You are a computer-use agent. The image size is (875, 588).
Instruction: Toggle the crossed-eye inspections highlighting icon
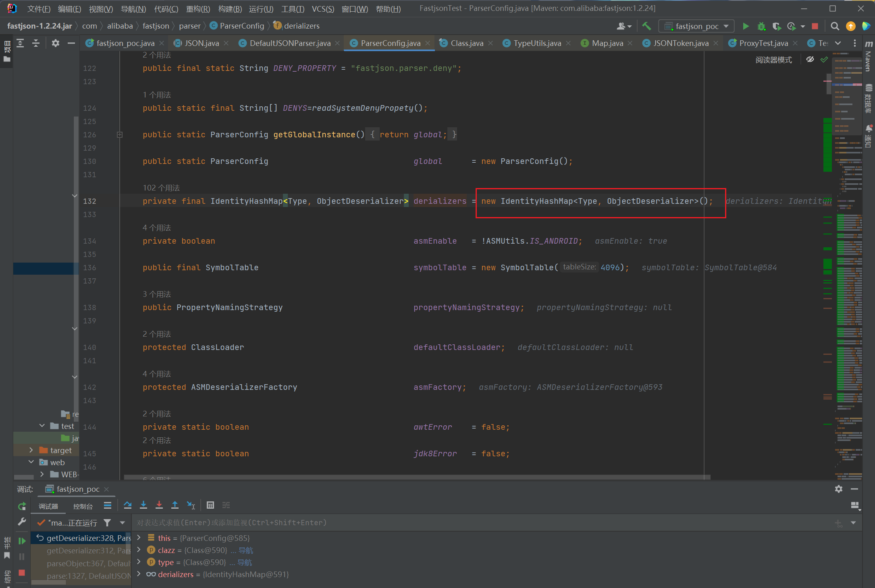810,60
